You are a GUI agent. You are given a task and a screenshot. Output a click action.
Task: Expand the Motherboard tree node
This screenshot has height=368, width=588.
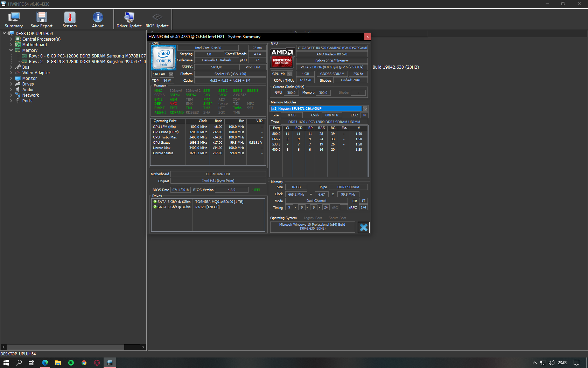click(11, 45)
